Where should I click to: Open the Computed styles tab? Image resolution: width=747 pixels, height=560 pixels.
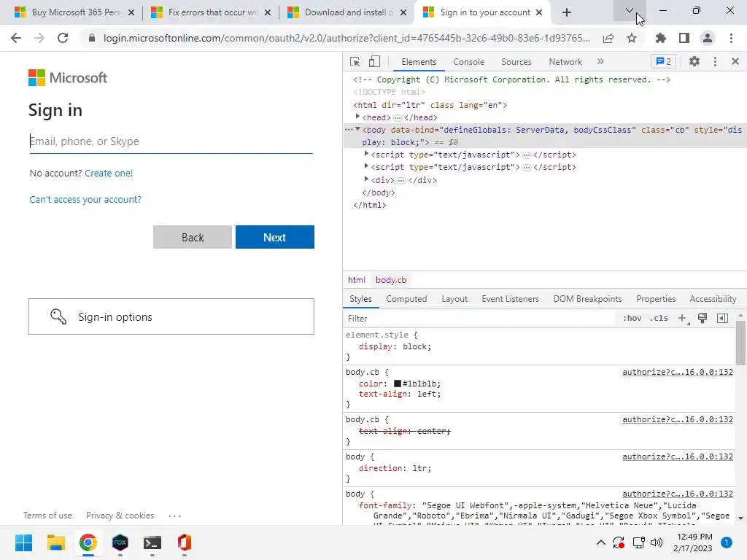[406, 299]
